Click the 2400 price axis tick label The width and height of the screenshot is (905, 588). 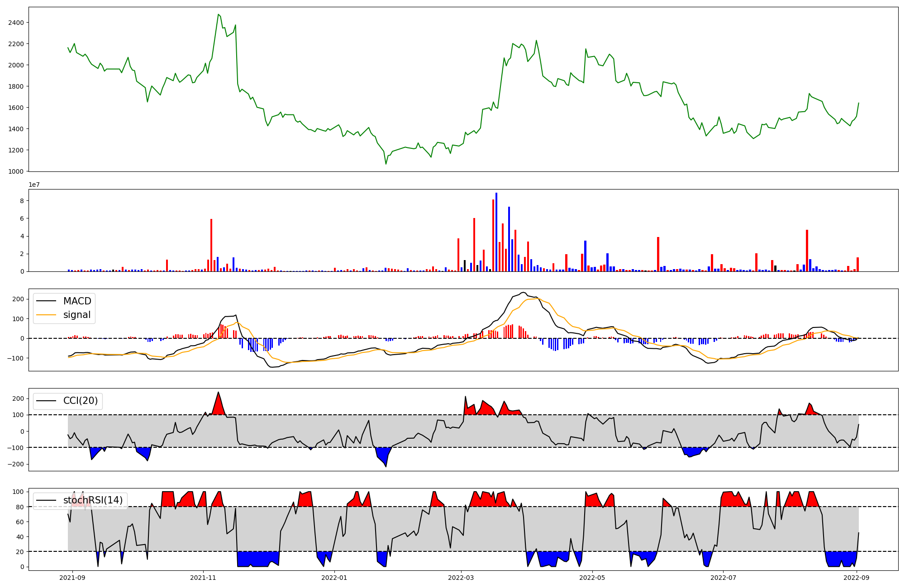[x=17, y=23]
